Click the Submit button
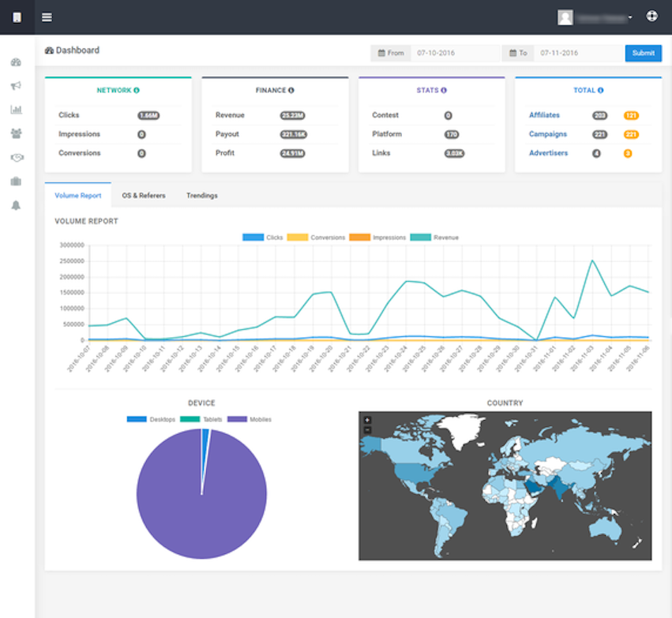The image size is (672, 618). tap(643, 53)
